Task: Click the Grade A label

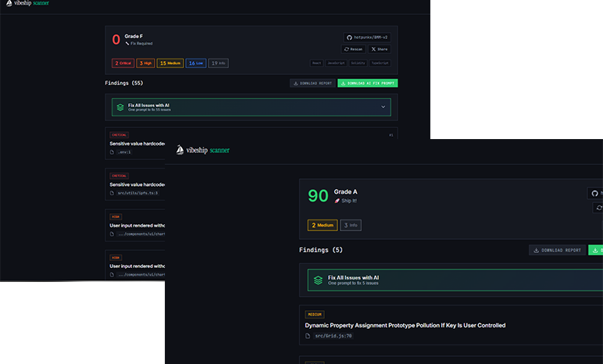Action: [x=345, y=191]
